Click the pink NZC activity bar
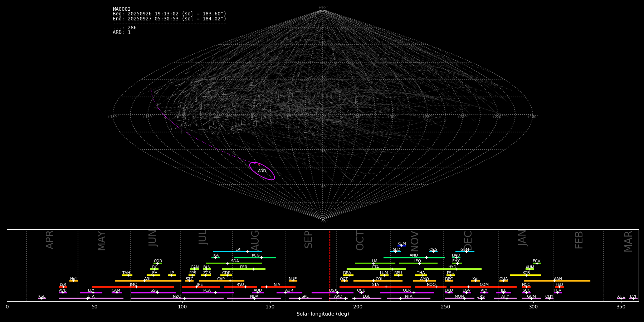Screen dimensions: 644x322 [177, 298]
